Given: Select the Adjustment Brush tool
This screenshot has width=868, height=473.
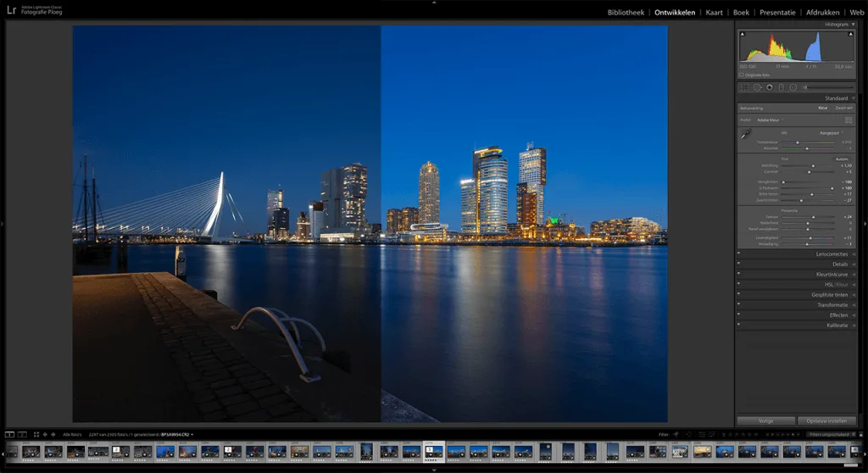Looking at the screenshot, I should pyautogui.click(x=829, y=87).
